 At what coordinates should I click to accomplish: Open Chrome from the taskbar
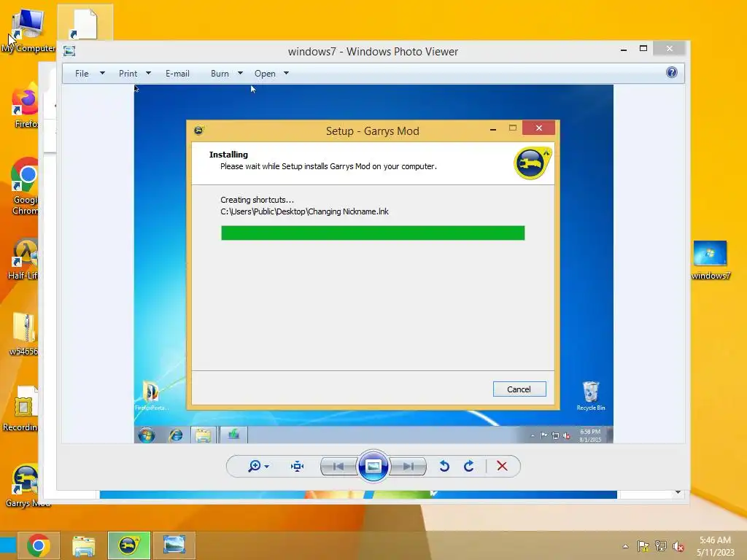point(39,545)
